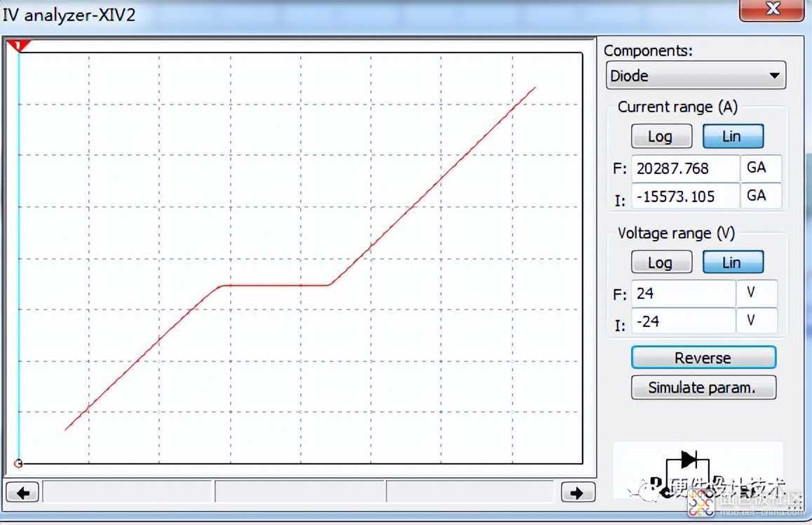Close the IV analyzer window
This screenshot has height=525, width=812.
tap(772, 9)
